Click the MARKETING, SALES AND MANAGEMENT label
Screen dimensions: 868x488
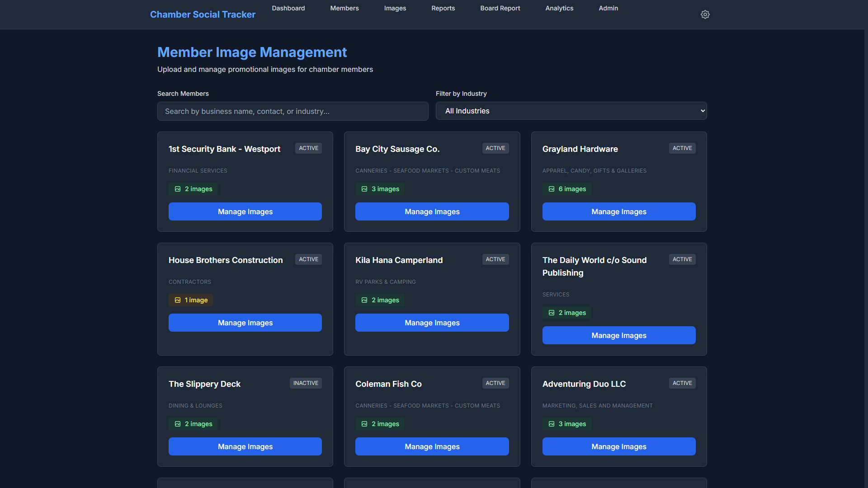tap(598, 406)
